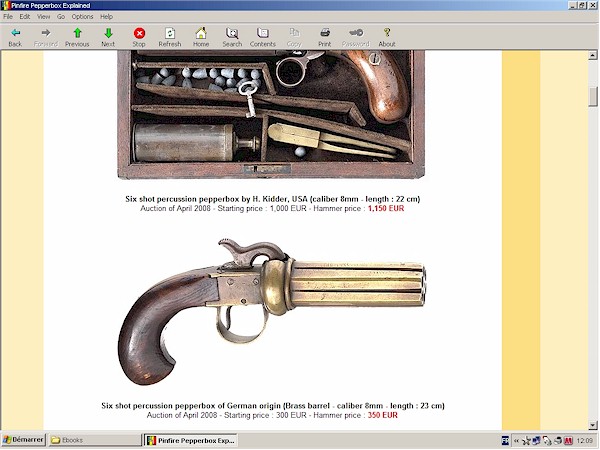Show the Contents listing

click(x=263, y=38)
